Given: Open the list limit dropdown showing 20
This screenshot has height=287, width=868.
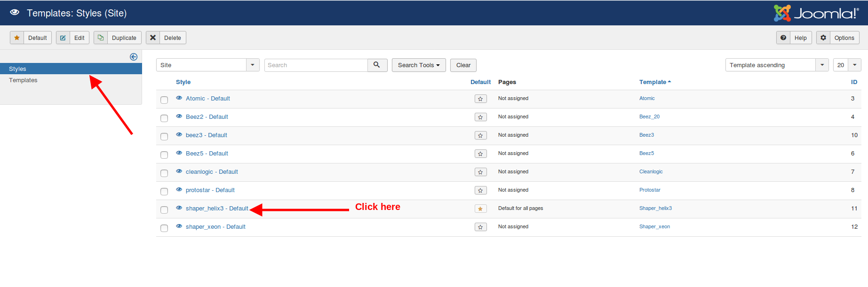Looking at the screenshot, I should click(847, 65).
